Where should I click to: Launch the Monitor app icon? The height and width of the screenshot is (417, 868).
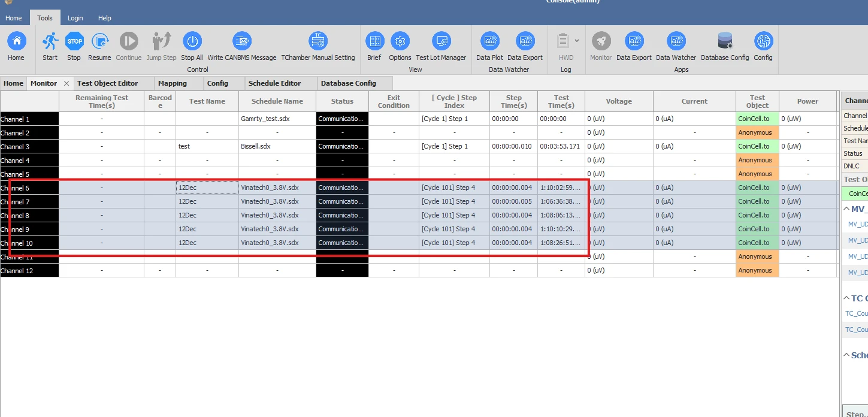coord(601,41)
